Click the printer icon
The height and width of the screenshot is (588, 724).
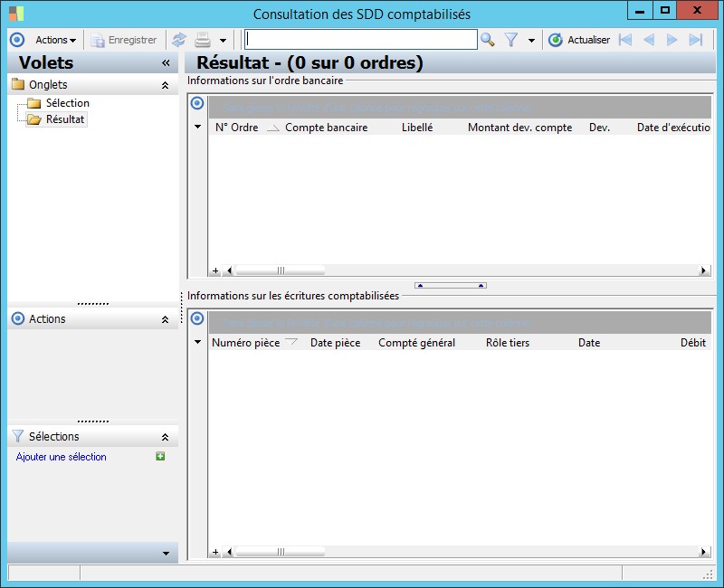click(202, 40)
